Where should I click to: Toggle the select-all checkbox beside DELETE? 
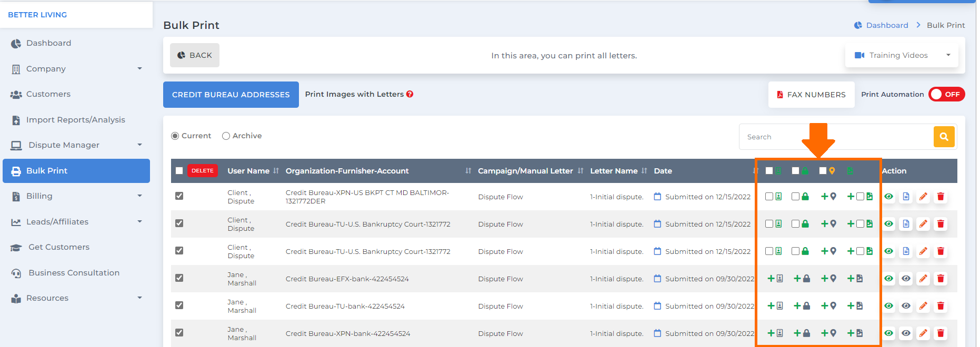(179, 171)
